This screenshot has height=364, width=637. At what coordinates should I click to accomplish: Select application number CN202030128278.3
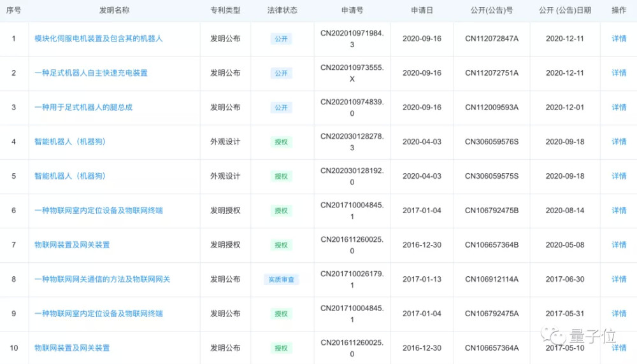point(352,142)
